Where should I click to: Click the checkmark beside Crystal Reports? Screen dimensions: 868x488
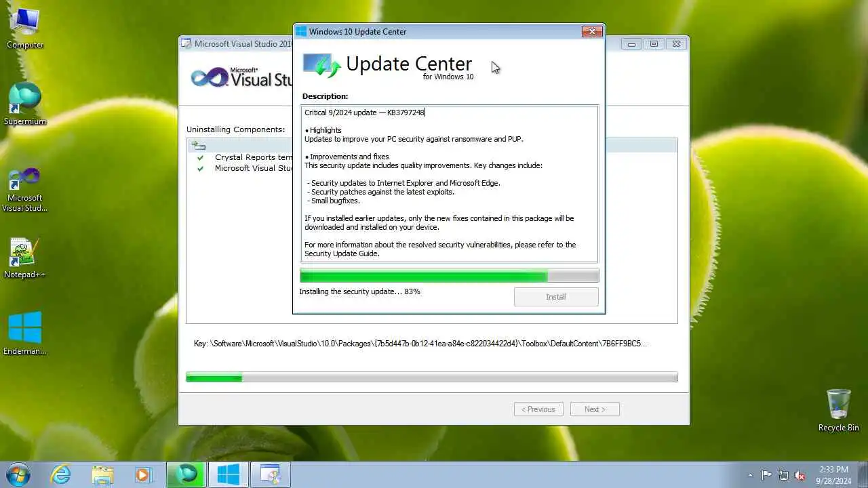pyautogui.click(x=200, y=157)
